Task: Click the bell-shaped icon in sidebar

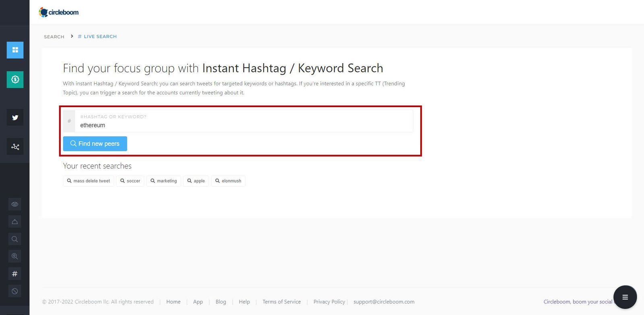Action: click(15, 222)
